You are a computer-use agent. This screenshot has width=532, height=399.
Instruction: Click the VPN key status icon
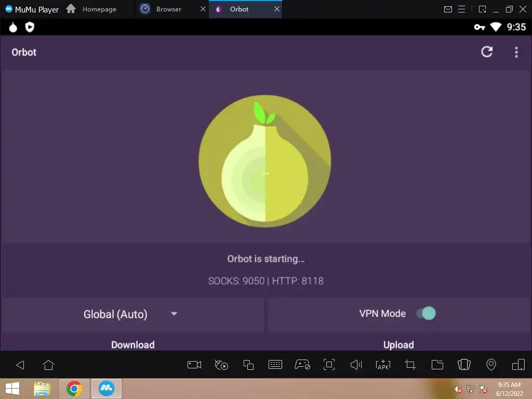coord(479,27)
